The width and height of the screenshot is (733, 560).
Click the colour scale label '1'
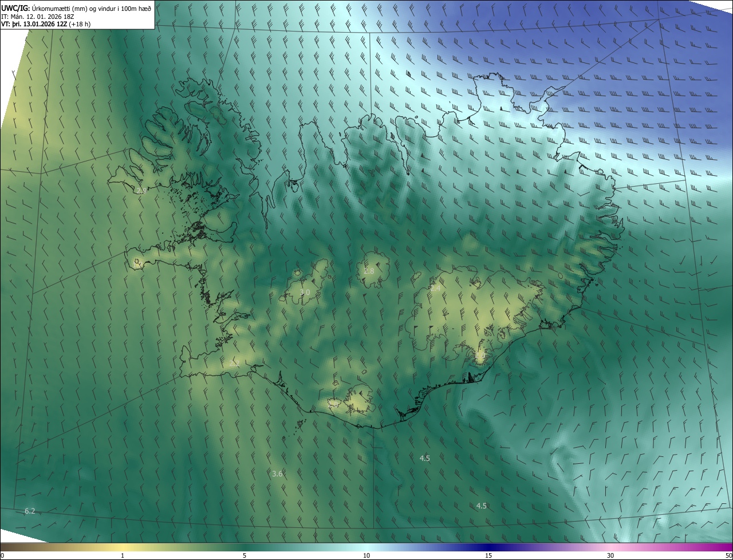(x=123, y=555)
